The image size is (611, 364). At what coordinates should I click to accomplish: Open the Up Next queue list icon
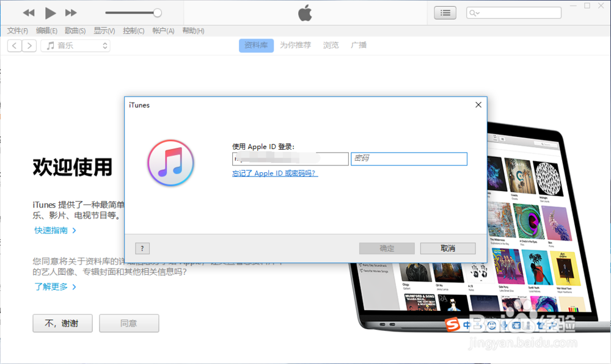(x=445, y=12)
